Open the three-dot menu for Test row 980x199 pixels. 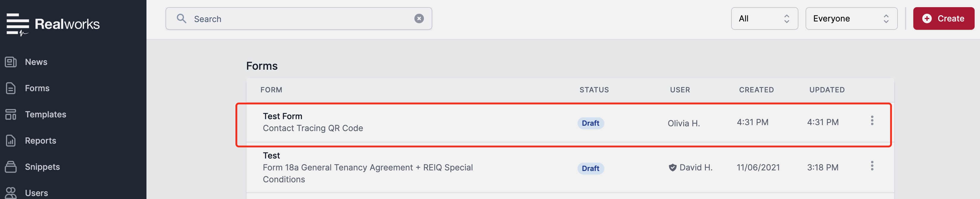(x=872, y=166)
